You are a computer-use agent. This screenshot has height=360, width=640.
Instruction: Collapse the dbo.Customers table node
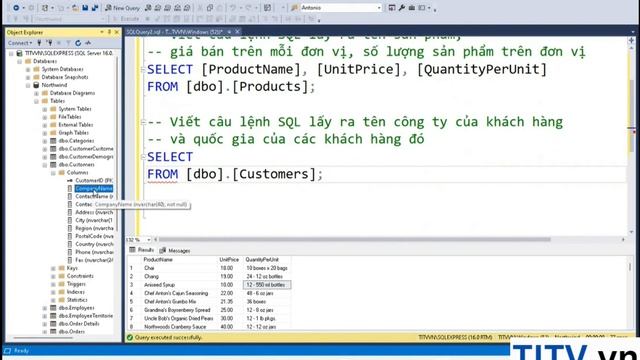tap(45, 165)
